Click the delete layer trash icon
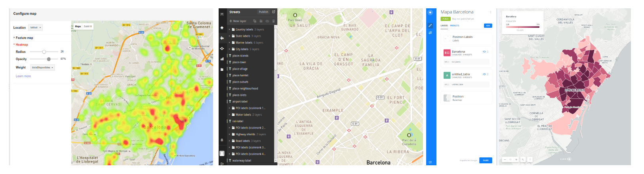The image size is (644, 174). click(x=273, y=21)
